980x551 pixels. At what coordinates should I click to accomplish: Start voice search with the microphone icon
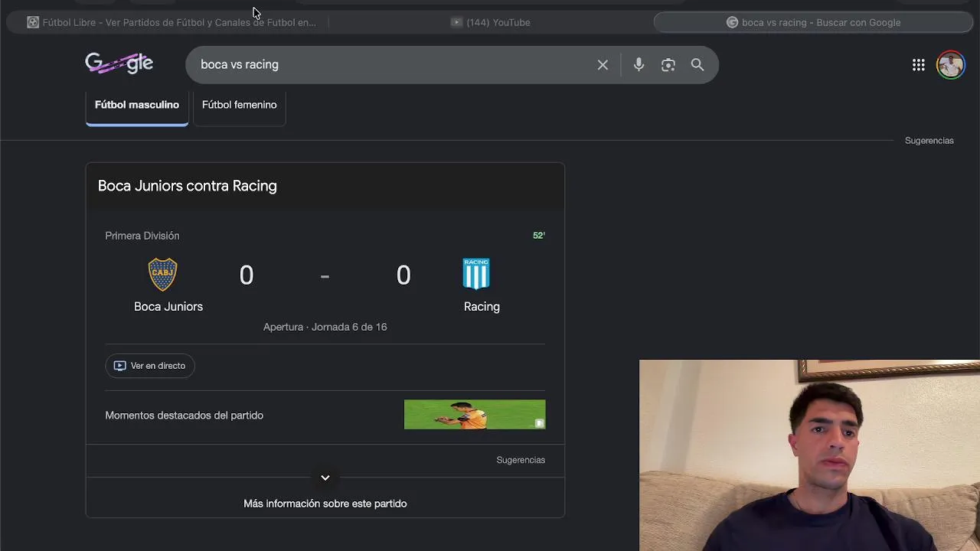click(x=639, y=65)
